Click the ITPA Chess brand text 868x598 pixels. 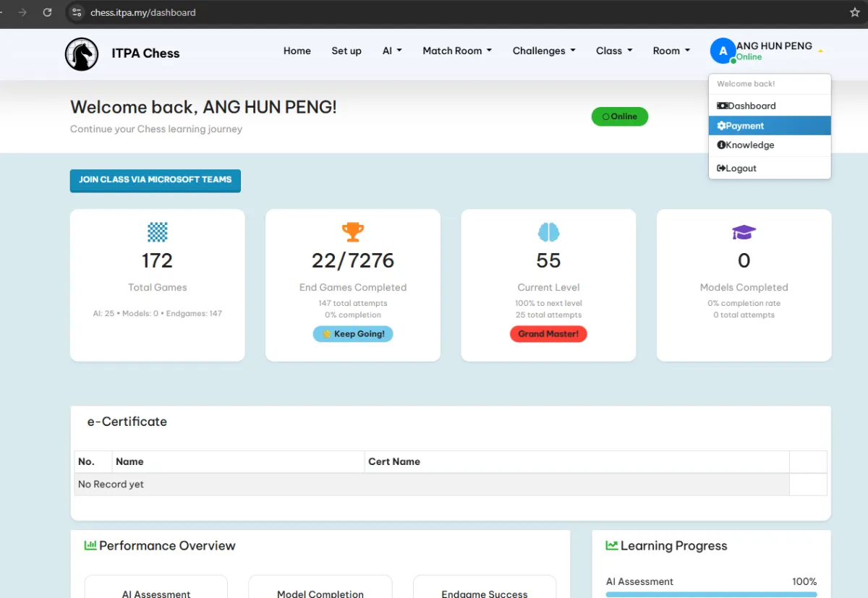tap(145, 54)
